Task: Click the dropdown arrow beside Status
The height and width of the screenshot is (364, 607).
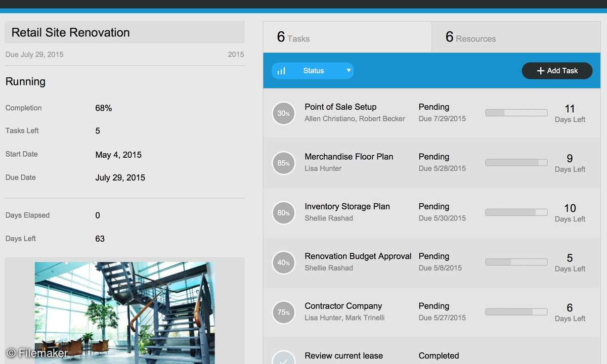Action: tap(349, 70)
